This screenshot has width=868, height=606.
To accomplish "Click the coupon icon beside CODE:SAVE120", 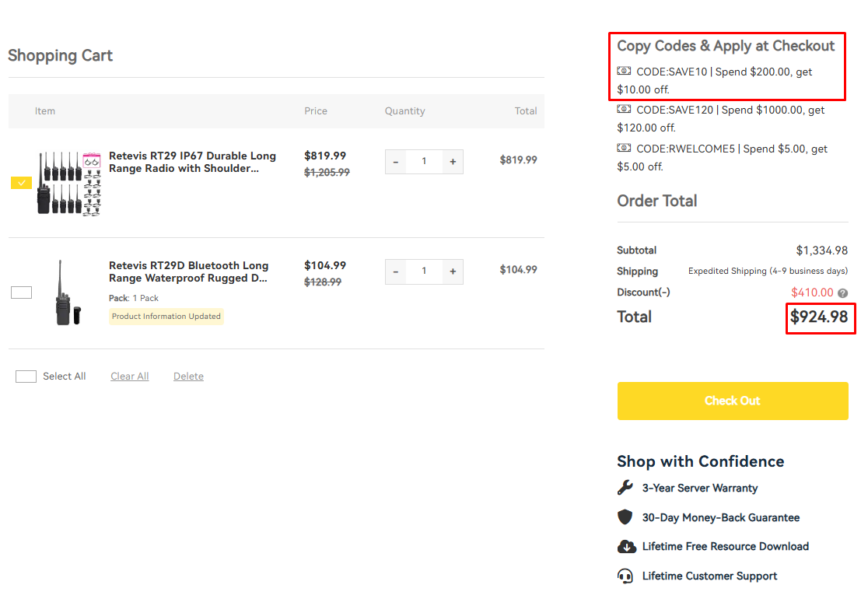I will click(624, 109).
